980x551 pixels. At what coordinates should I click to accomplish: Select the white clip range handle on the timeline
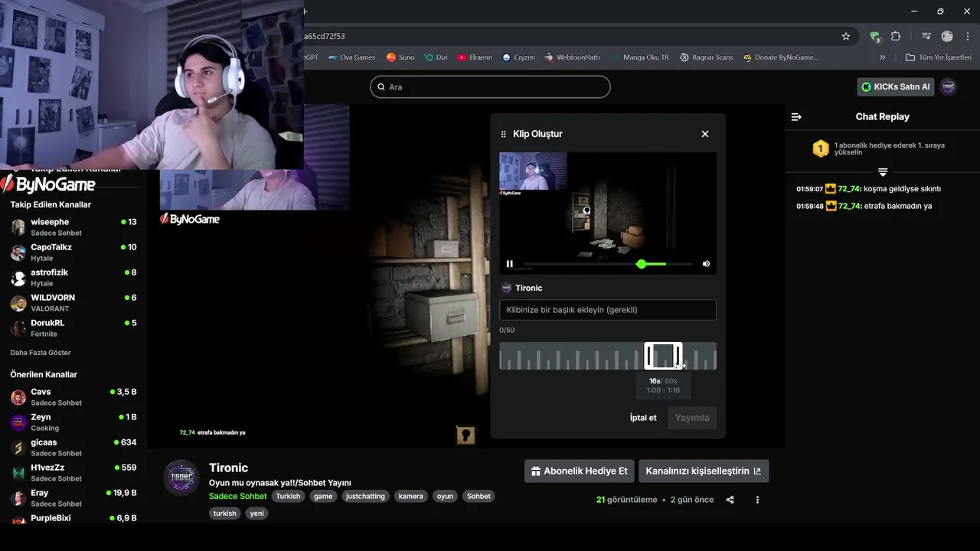point(663,356)
